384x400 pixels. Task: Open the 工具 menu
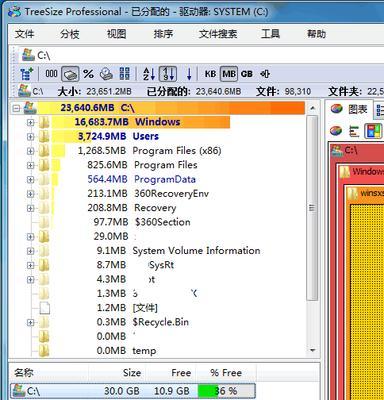coord(270,34)
